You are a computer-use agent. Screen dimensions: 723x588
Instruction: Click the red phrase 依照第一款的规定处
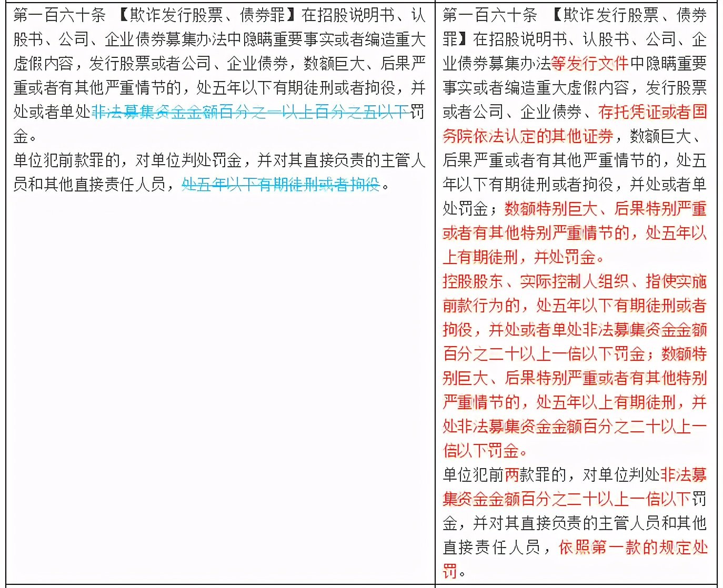633,548
